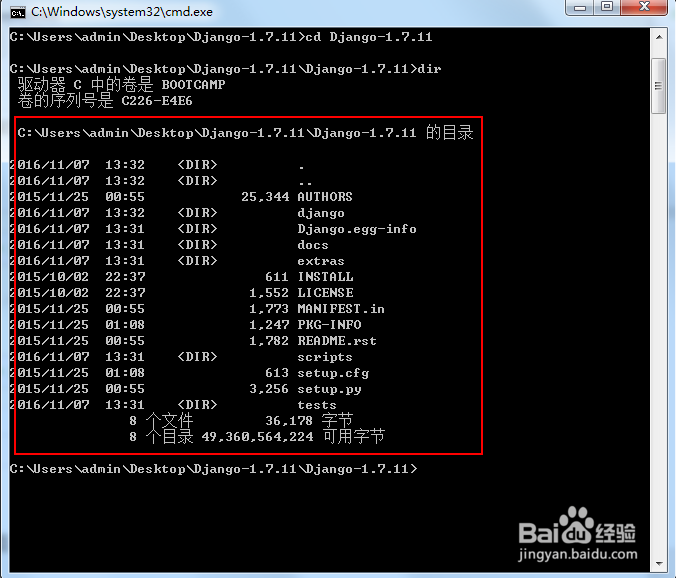Click the 36,178 total bytes value
The height and width of the screenshot is (578, 676).
click(x=289, y=421)
